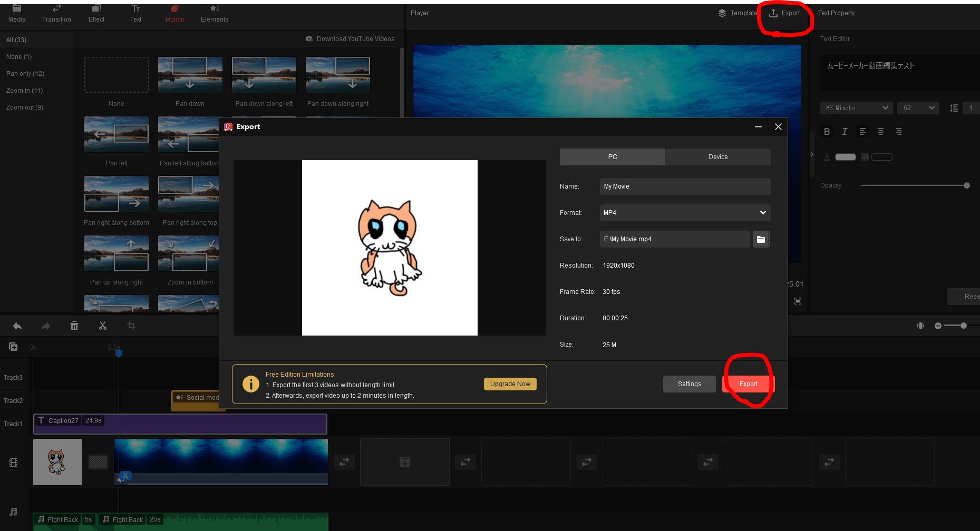Click the split scissors icon
The width and height of the screenshot is (980, 531).
103,326
